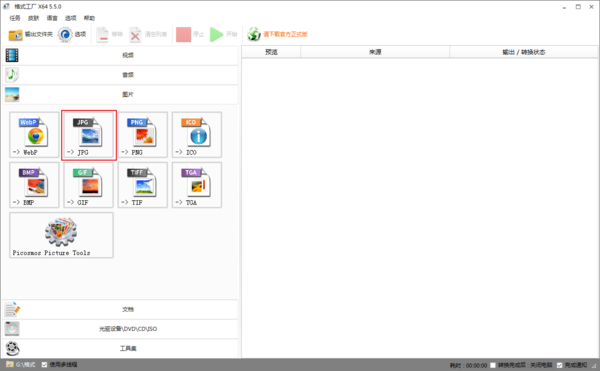Expand the DVD\CD\ISO section

click(x=121, y=329)
